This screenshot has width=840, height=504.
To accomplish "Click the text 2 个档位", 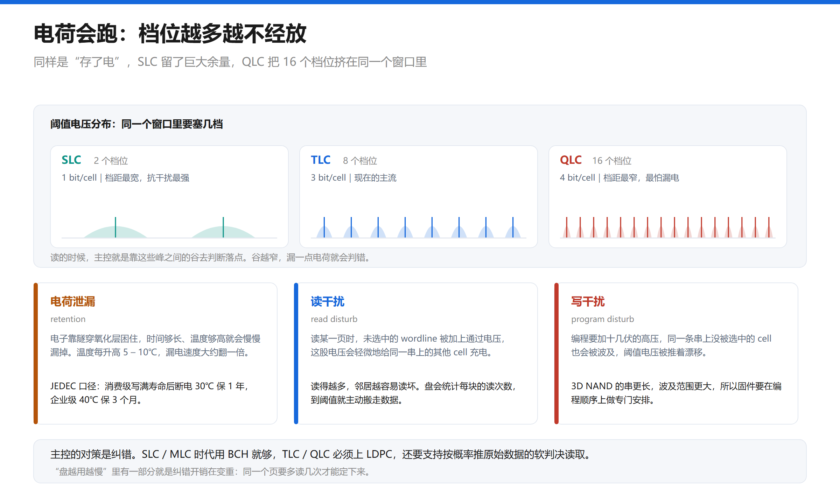I will tap(111, 161).
